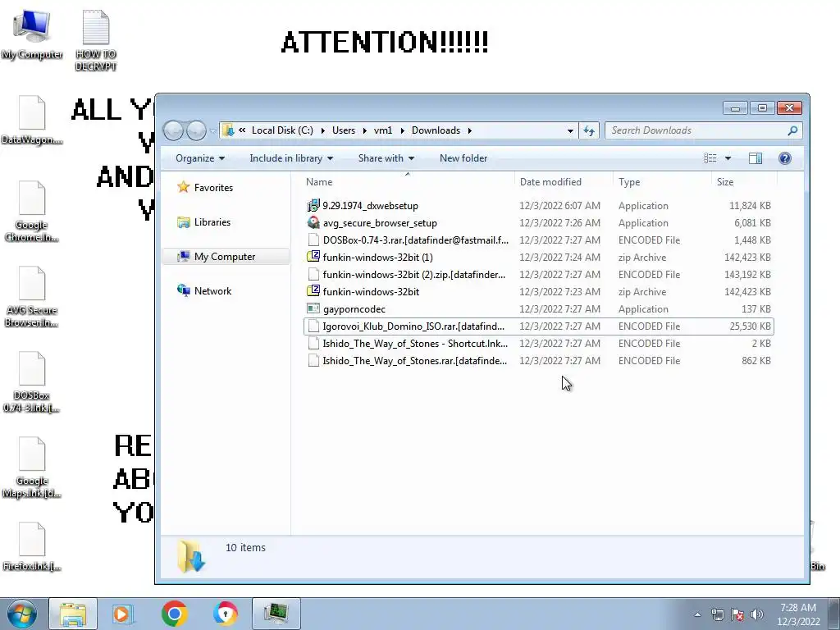Show hidden tray icons arrow

click(697, 614)
